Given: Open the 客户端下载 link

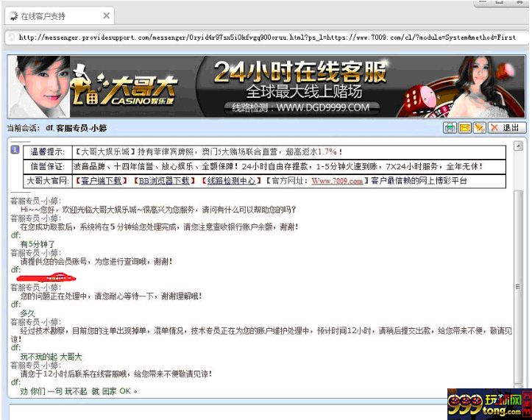Looking at the screenshot, I should click(101, 181).
